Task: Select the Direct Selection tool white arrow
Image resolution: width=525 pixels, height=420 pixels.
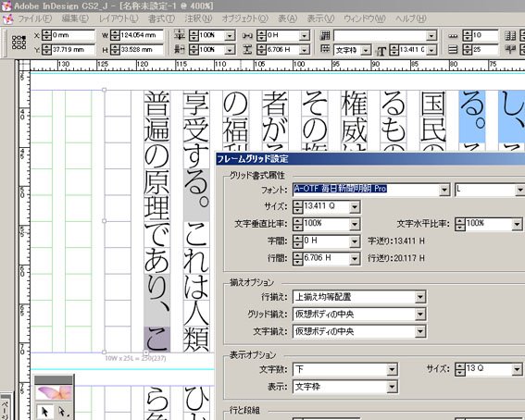Action: tap(62, 411)
